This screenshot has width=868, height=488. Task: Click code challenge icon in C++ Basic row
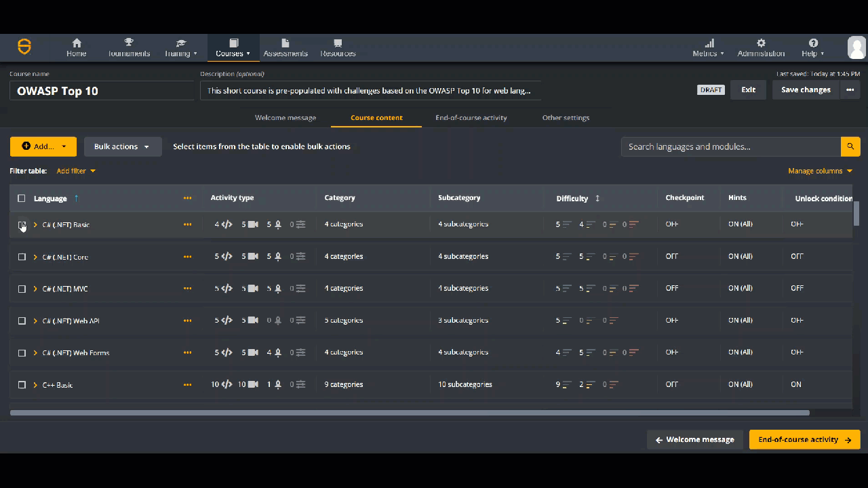tap(227, 384)
